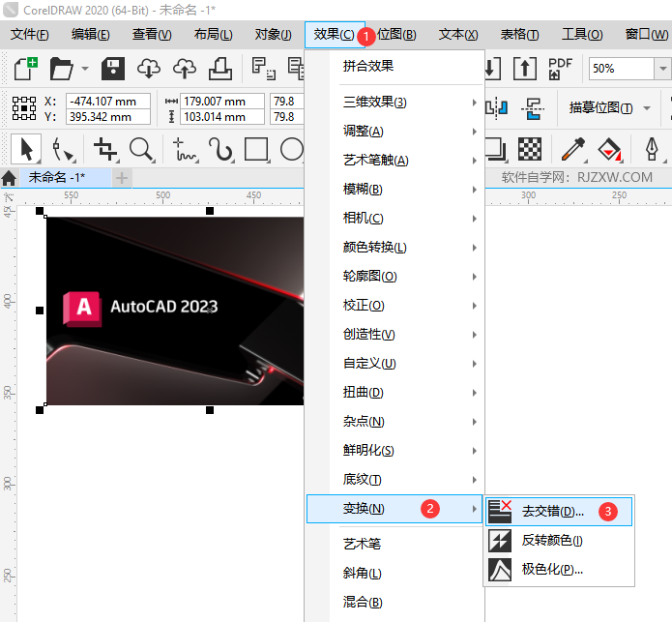Select the Rectangle tool
672x622 pixels.
click(x=256, y=149)
